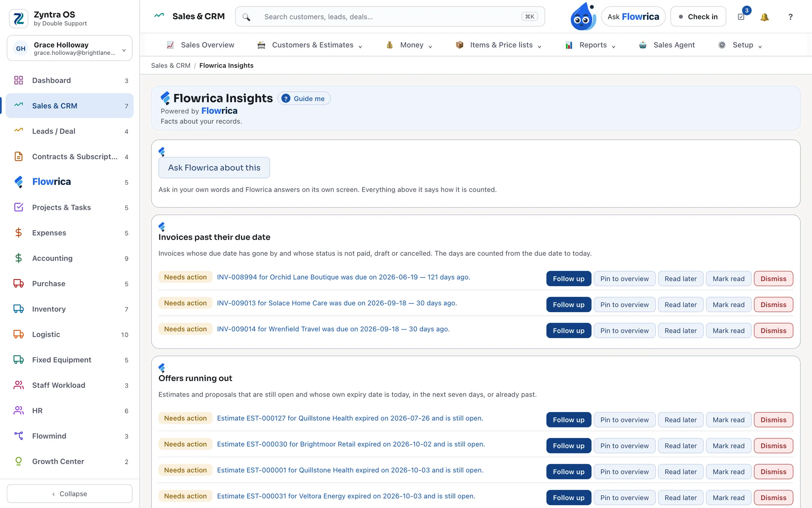Click the Ask Flowrica button in header
The image size is (812, 508).
[x=633, y=17]
